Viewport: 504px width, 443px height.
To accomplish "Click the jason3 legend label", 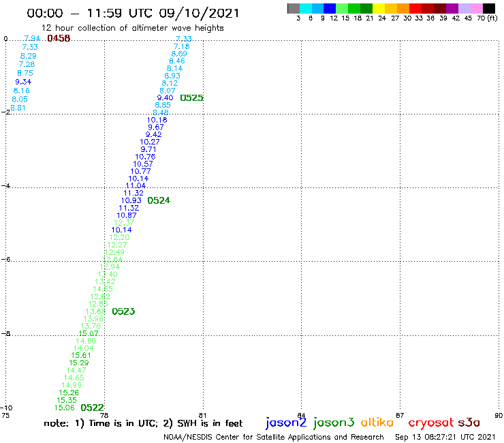I will click(x=334, y=423).
